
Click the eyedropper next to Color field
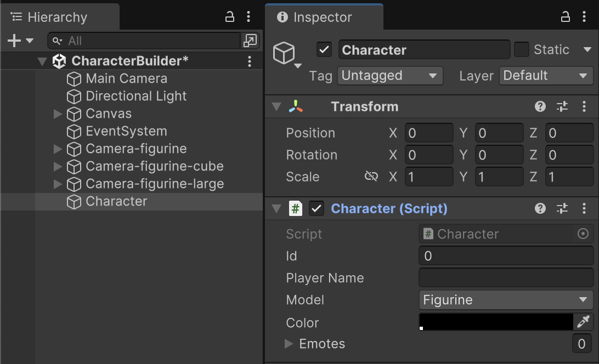(583, 322)
